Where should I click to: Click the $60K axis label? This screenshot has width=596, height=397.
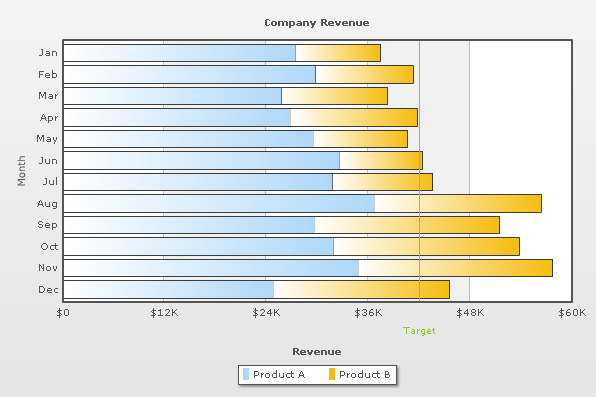click(x=572, y=313)
